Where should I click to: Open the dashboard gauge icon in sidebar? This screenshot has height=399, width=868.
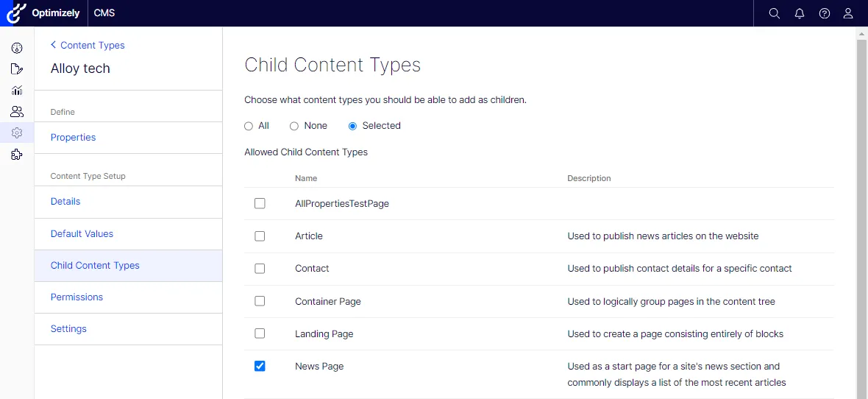point(17,48)
